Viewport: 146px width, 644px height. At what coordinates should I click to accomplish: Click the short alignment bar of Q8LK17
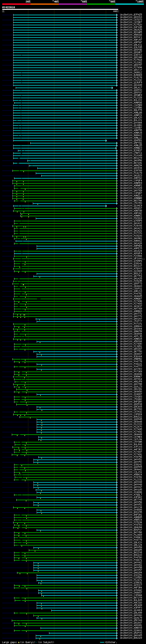click(64, 88)
